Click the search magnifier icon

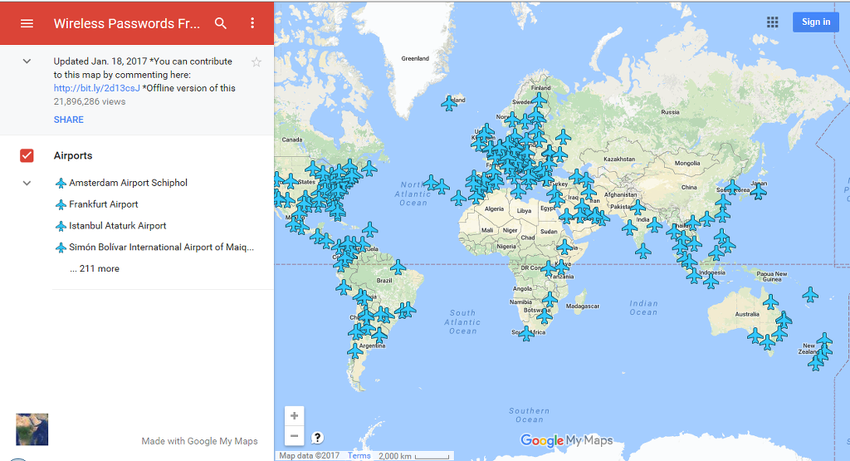pyautogui.click(x=221, y=23)
